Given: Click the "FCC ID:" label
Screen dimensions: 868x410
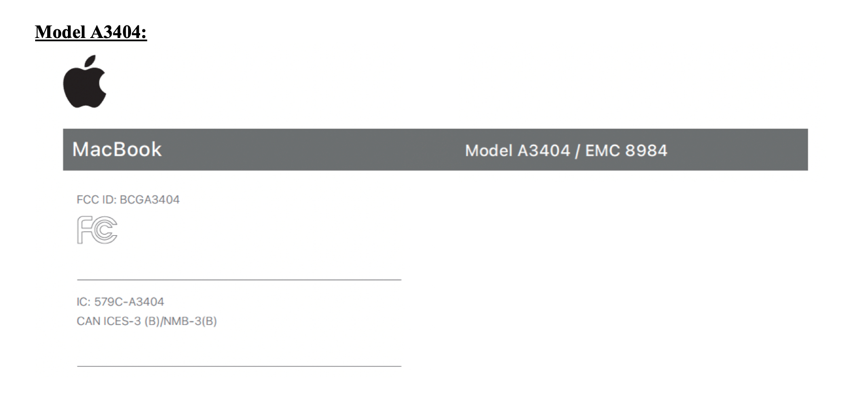Looking at the screenshot, I should (96, 200).
